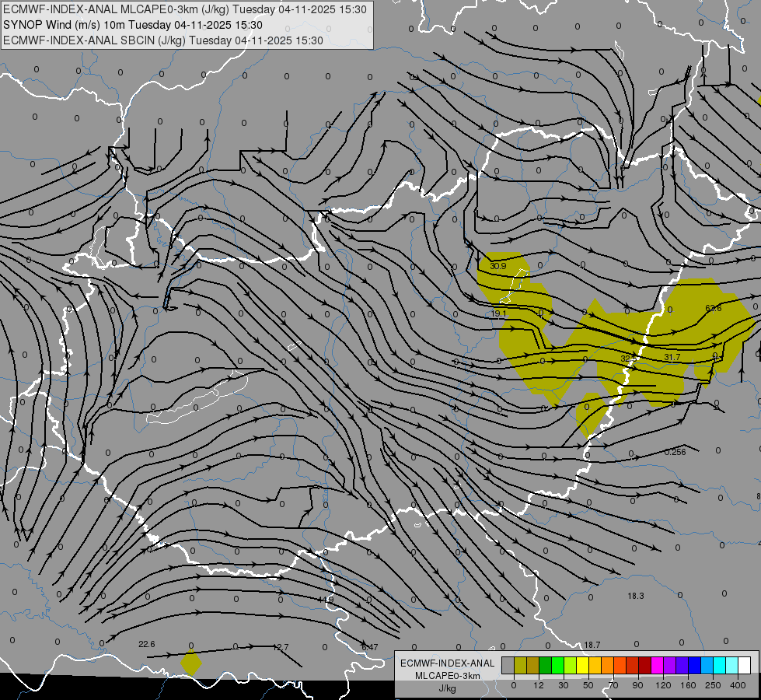Click the magenta legend swatch
The height and width of the screenshot is (700, 761).
pyautogui.click(x=658, y=665)
